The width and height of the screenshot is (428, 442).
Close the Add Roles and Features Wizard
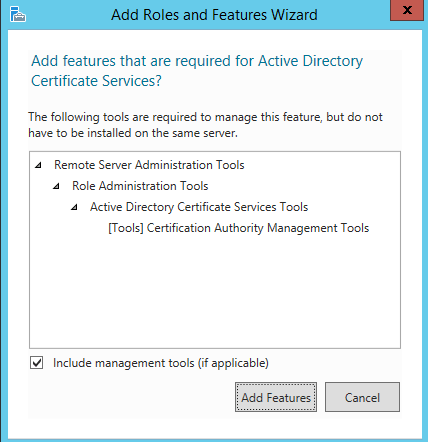pos(407,10)
